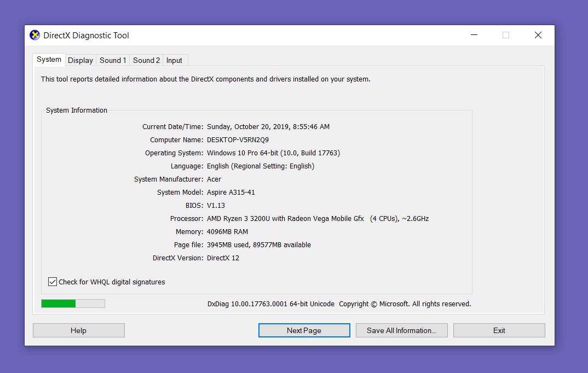
Task: Switch to the System tab
Action: click(x=49, y=60)
